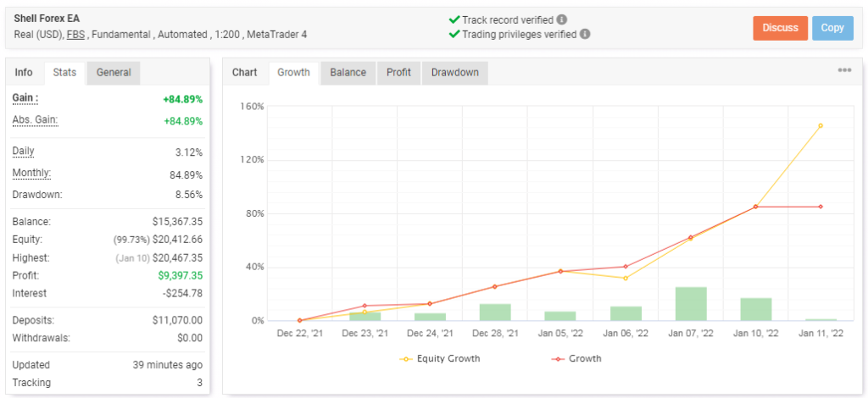Click the Track record verified checkmark
This screenshot has height=398, width=868.
[454, 20]
